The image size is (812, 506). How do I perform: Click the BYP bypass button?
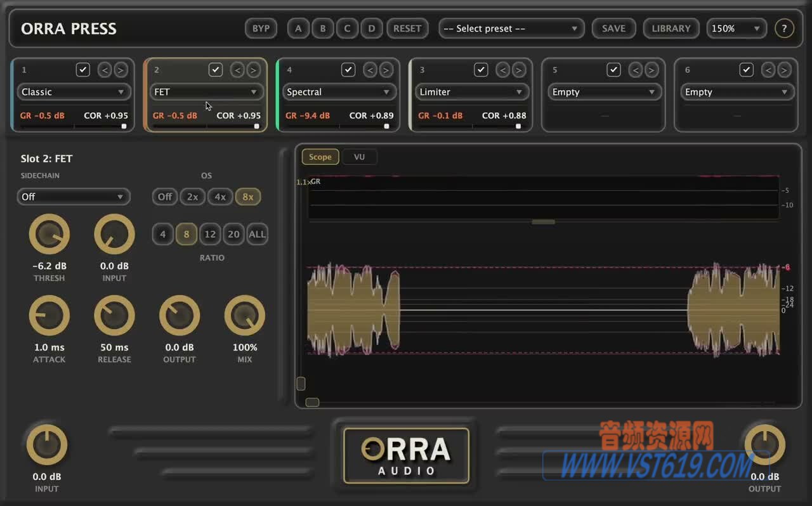pos(261,29)
